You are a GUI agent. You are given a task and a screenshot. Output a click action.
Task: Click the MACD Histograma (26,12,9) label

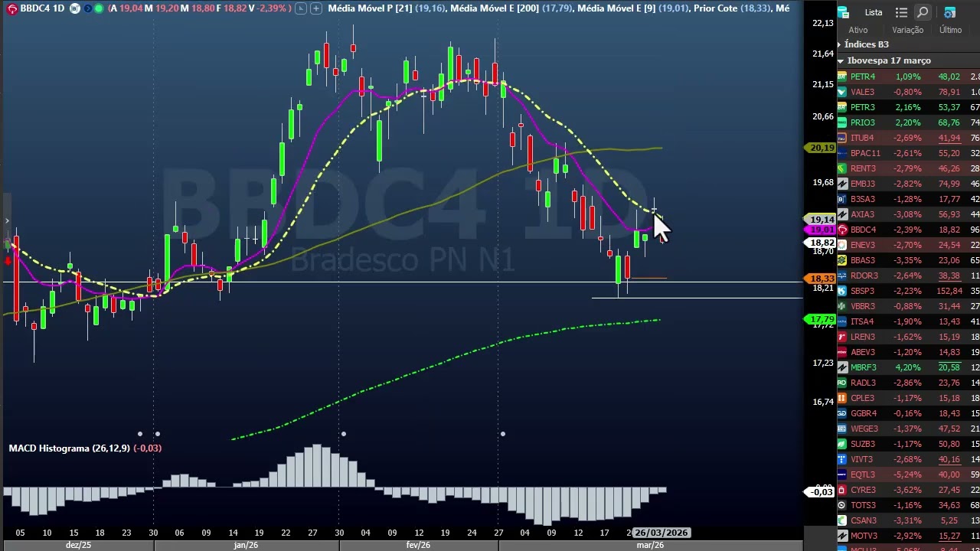[x=70, y=448]
